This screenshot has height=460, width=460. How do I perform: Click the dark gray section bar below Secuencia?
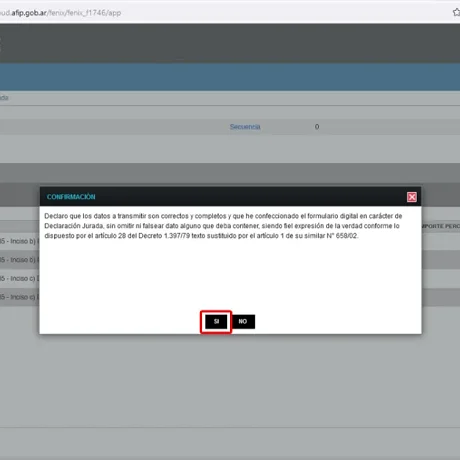pos(230,173)
